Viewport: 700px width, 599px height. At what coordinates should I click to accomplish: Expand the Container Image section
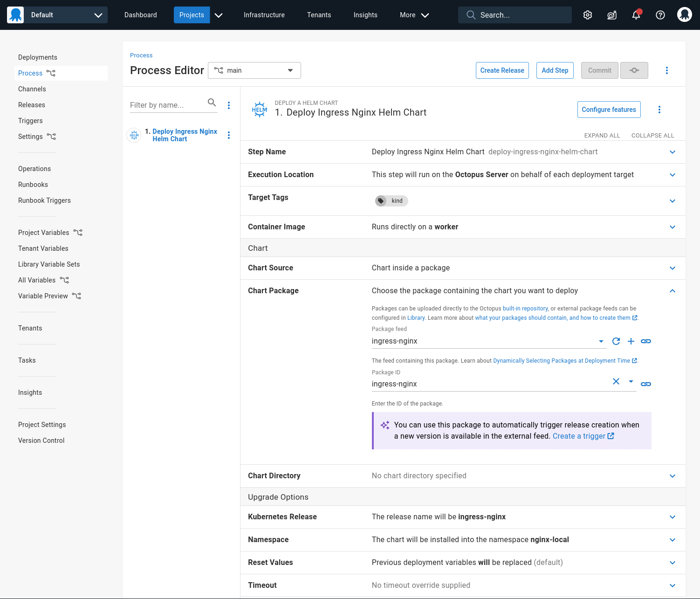pyautogui.click(x=673, y=227)
